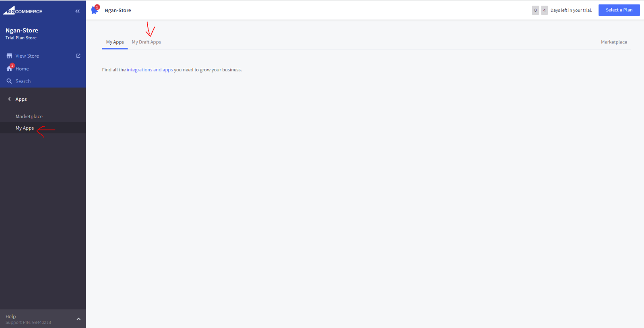Click the Ngan-Store title in top bar
The width and height of the screenshot is (644, 328).
coord(118,10)
